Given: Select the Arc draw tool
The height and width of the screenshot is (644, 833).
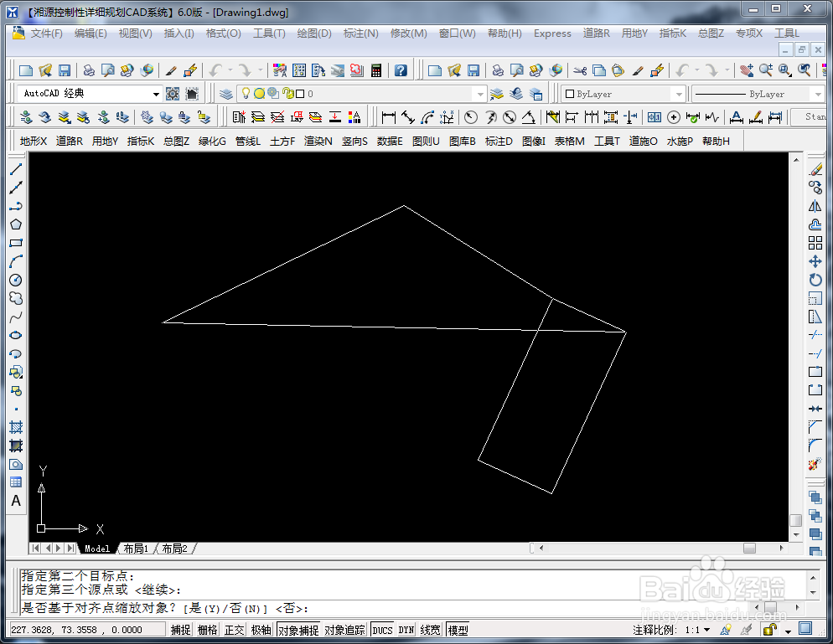Looking at the screenshot, I should click(x=16, y=261).
